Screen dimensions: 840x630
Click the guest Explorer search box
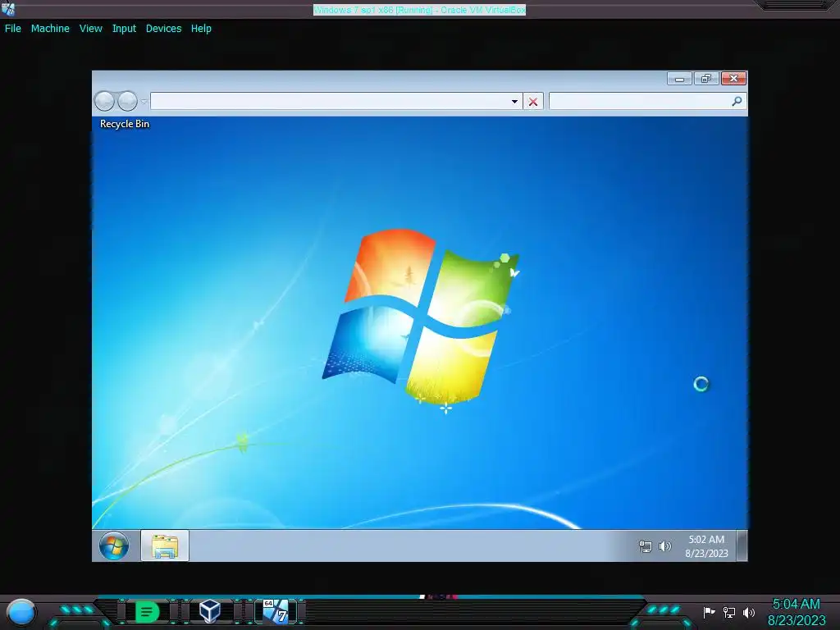(x=640, y=101)
